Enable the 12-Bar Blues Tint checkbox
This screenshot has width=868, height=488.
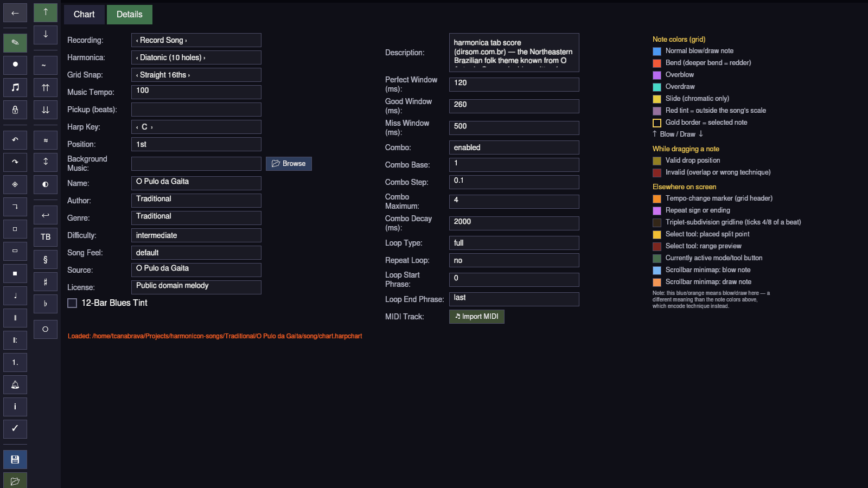(x=72, y=303)
